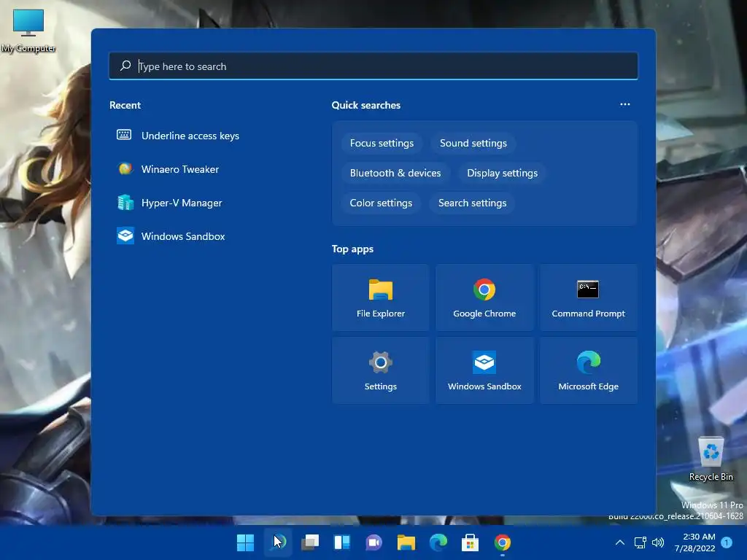
Task: Open Microsoft Store from the taskbar
Action: click(471, 542)
